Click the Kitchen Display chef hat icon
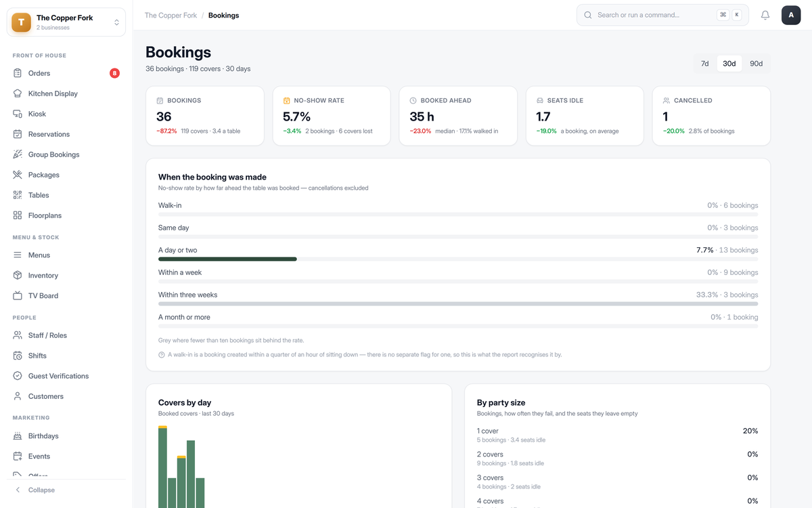The height and width of the screenshot is (508, 812). point(18,93)
